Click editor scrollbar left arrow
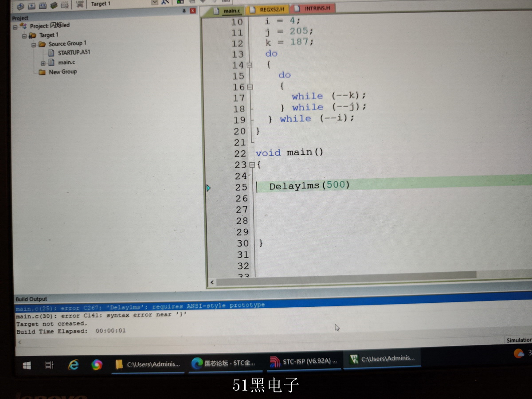 (x=212, y=282)
